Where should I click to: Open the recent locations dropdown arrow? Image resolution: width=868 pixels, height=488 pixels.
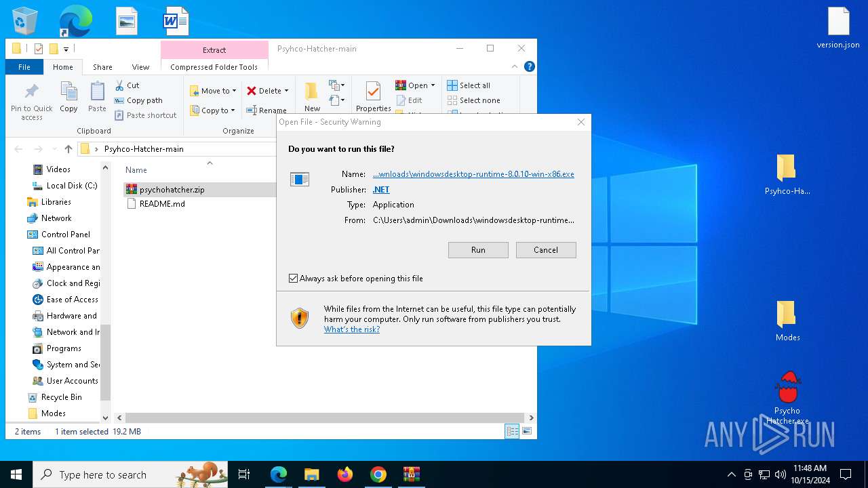click(x=53, y=149)
